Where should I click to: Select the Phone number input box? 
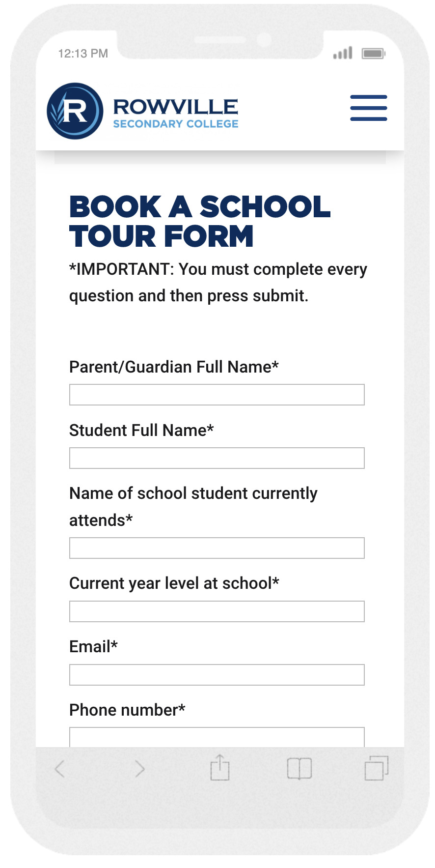(x=217, y=737)
